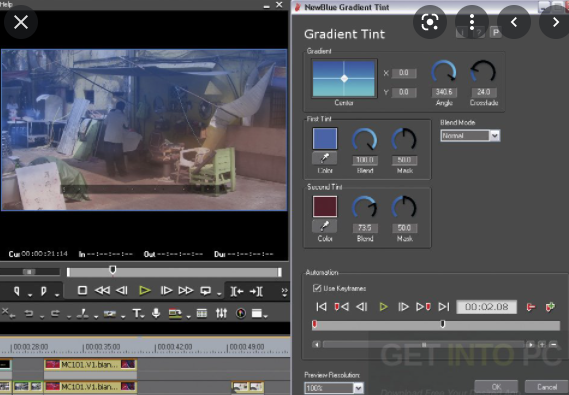
Task: Click the Cancel button
Action: click(x=547, y=387)
